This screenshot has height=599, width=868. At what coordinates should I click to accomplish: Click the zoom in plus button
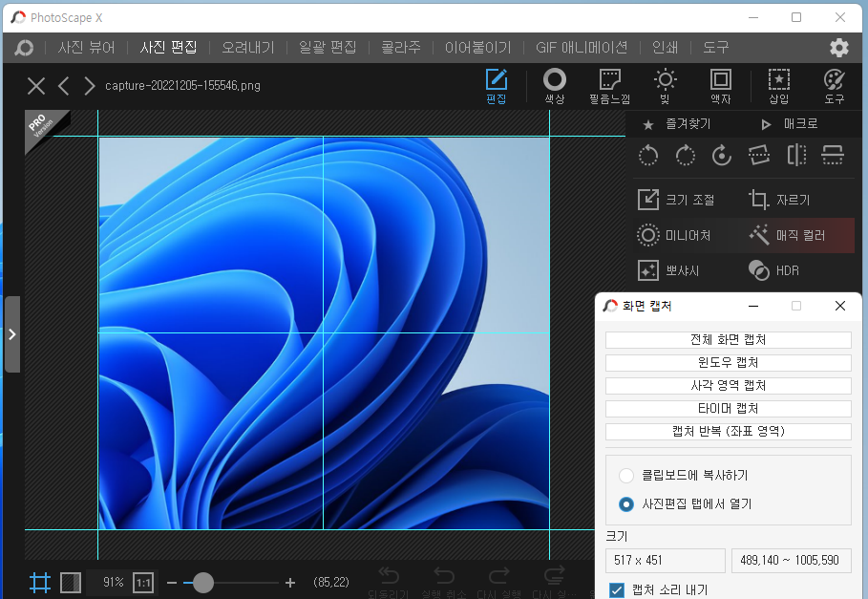tap(290, 583)
